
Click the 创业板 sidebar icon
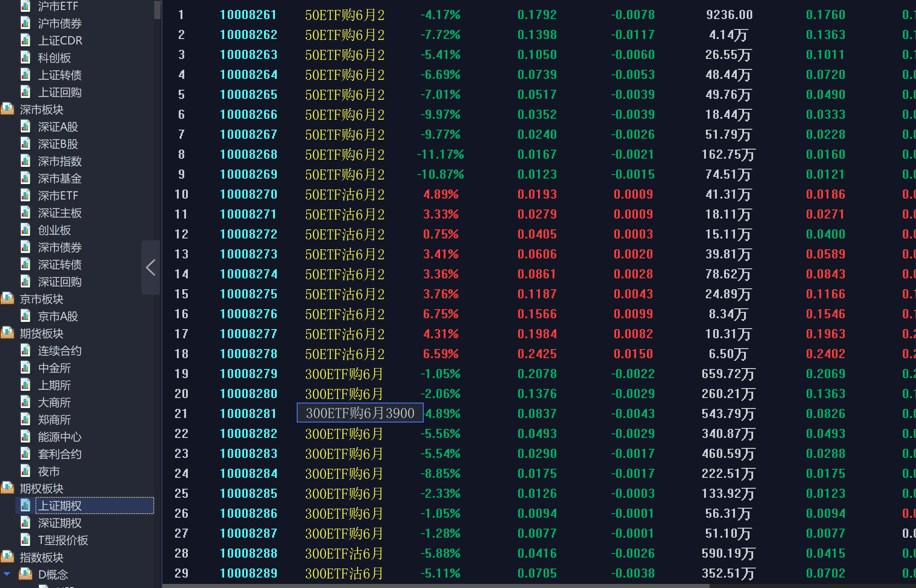click(x=26, y=230)
